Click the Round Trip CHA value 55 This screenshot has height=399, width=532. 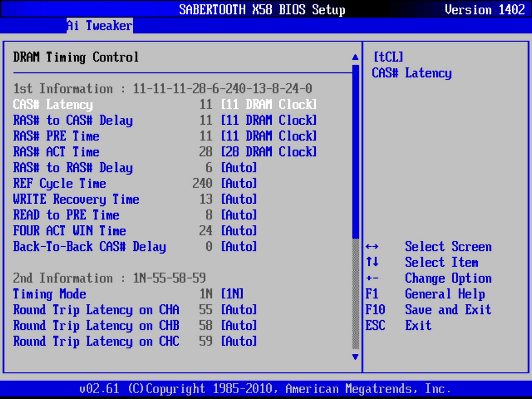pos(206,310)
